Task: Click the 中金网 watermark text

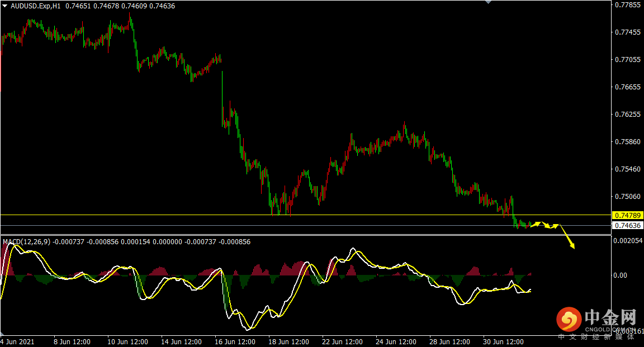Action: click(x=610, y=319)
